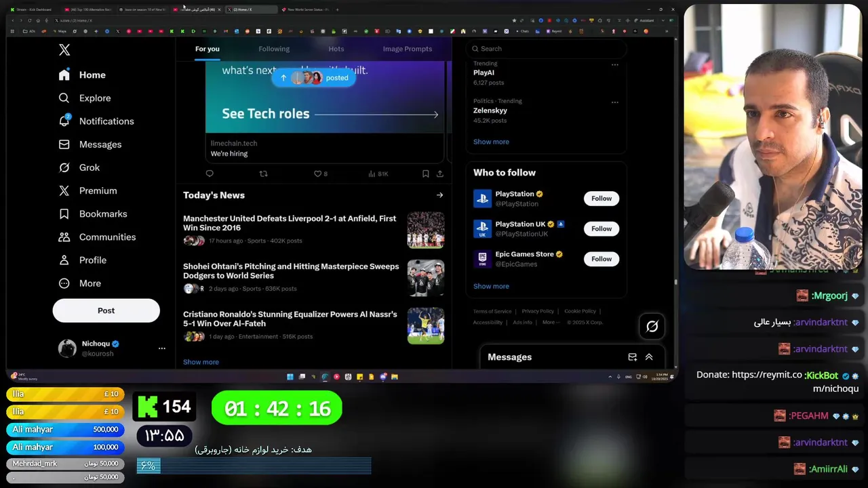Open the Privacy Policy link
Viewport: 868px width, 488px height.
click(x=538, y=311)
